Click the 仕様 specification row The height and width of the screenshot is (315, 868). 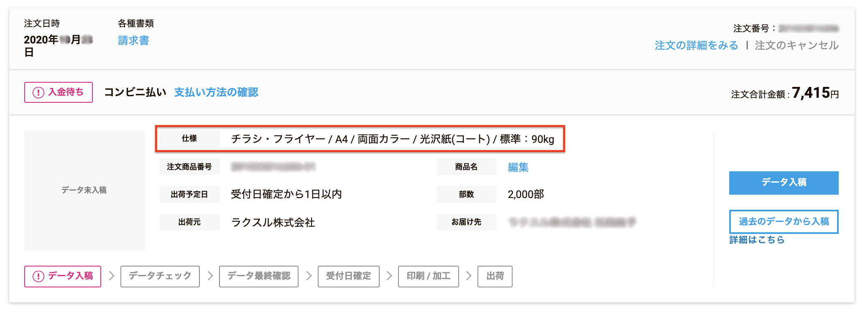(360, 139)
